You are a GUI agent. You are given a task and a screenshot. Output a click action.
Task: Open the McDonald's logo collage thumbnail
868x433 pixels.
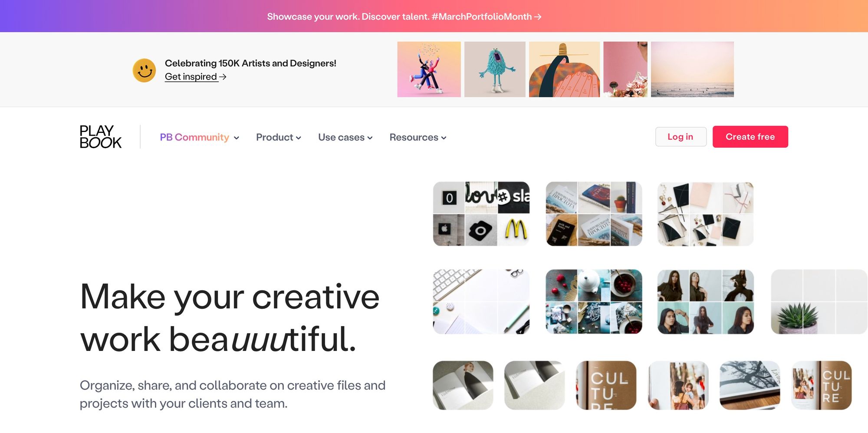pyautogui.click(x=481, y=214)
